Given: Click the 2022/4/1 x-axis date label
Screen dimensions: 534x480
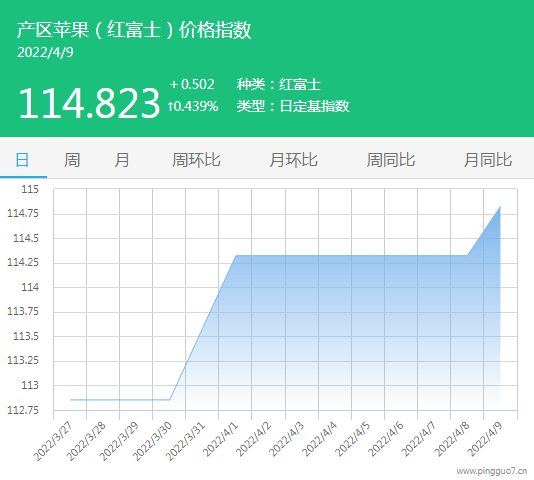Looking at the screenshot, I should 221,439.
